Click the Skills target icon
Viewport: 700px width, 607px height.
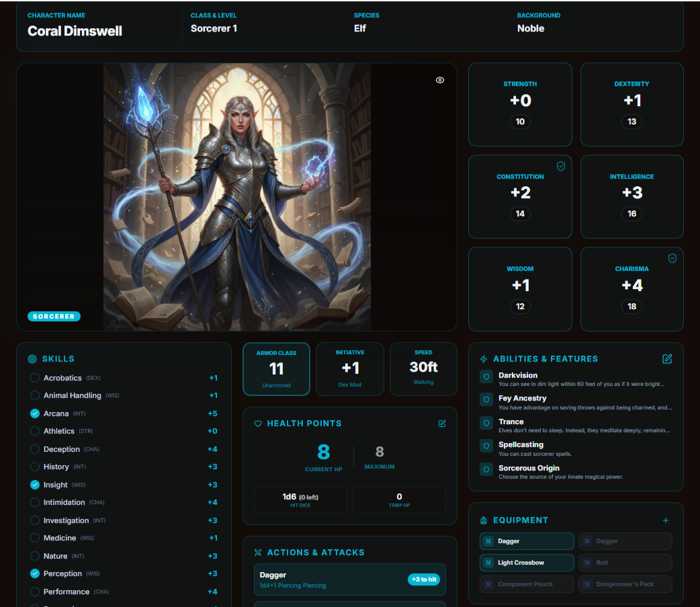32,359
